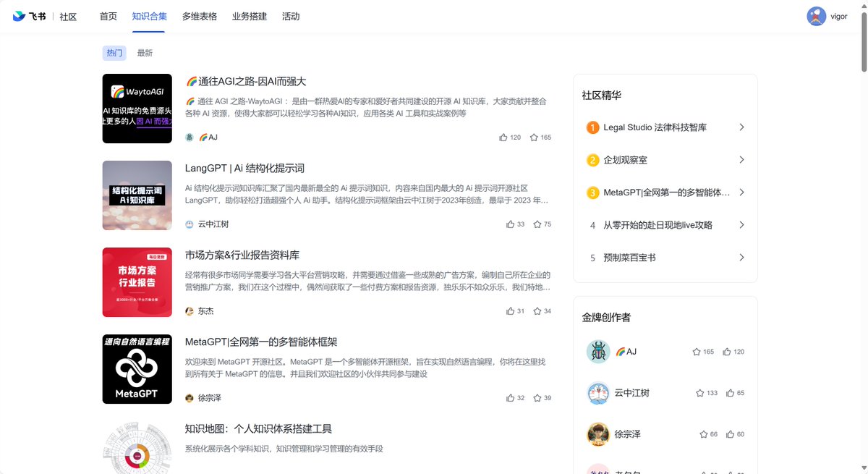Viewport: 868px width, 474px height.
Task: Open 通往AGI之路-因AI而强大 article title
Action: (246, 82)
